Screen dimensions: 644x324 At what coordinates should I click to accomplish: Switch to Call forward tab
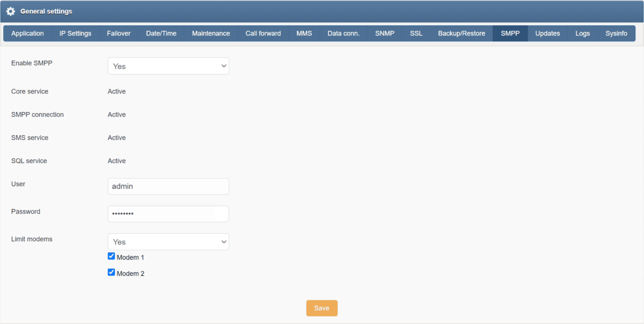pos(263,33)
